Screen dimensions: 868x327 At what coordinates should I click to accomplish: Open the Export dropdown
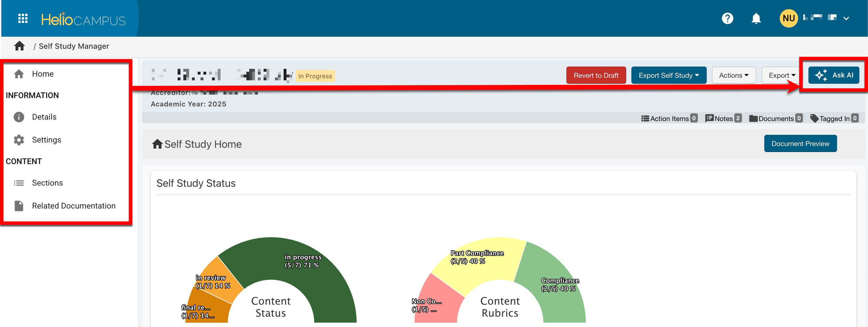781,75
